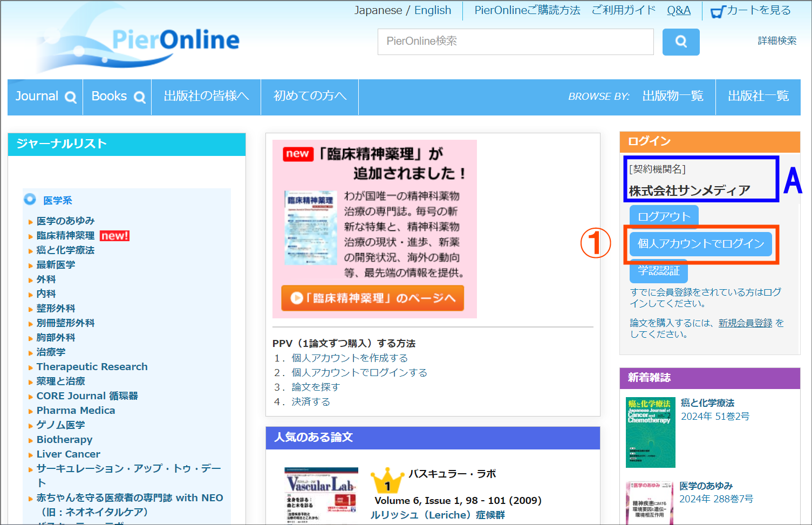Open 詳細検索 advanced search
Image resolution: width=812 pixels, height=525 pixels.
(x=777, y=40)
